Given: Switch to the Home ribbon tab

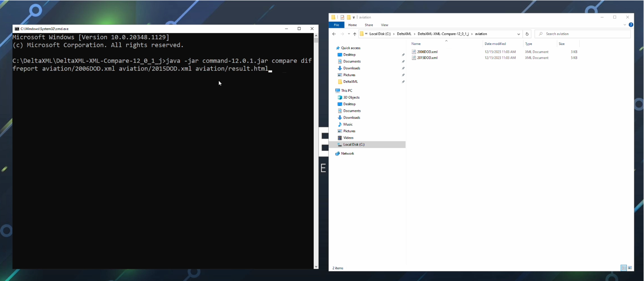Looking at the screenshot, I should [352, 25].
